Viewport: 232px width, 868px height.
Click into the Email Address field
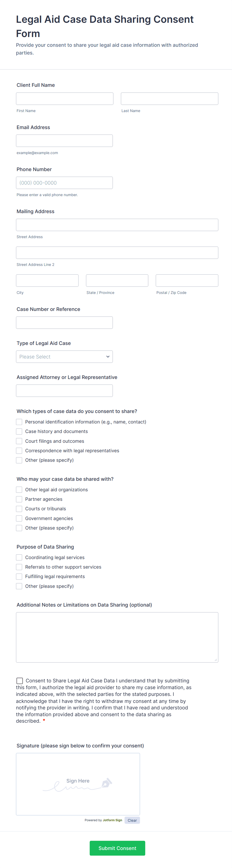[x=64, y=141]
